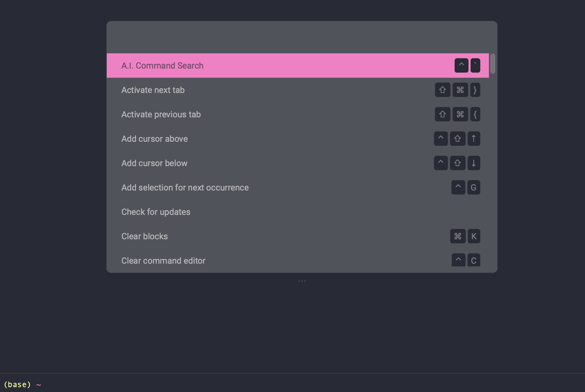Click the three-dot handle below the palette

coord(302,281)
